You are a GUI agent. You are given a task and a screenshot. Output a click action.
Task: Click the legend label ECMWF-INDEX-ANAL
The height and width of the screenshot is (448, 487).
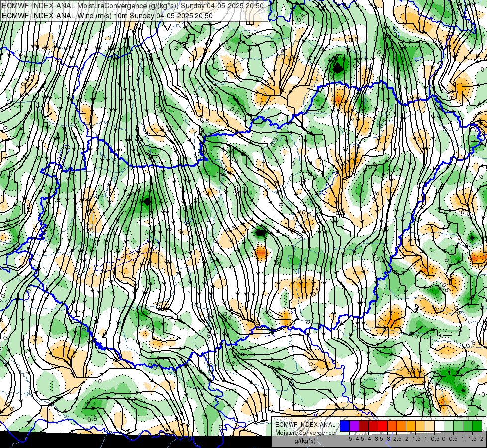click(x=305, y=425)
